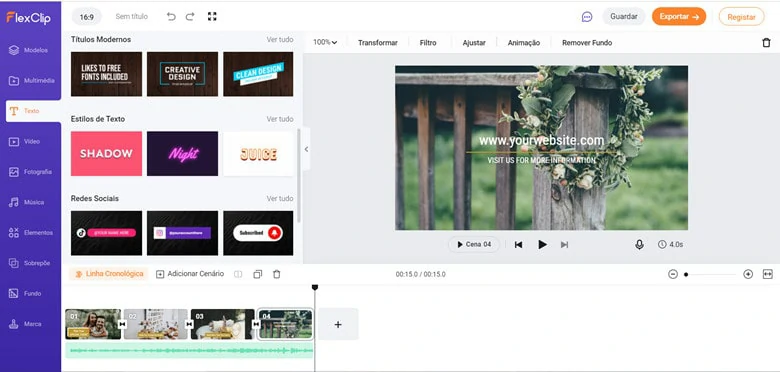Record voiceover with microphone icon
Screen dimensions: 780x372
pos(639,245)
